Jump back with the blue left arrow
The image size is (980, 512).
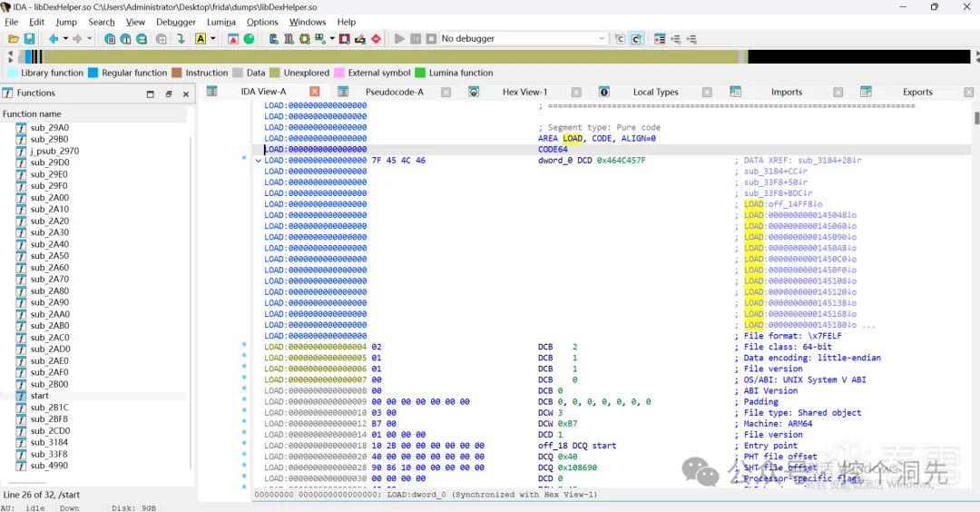[x=54, y=39]
